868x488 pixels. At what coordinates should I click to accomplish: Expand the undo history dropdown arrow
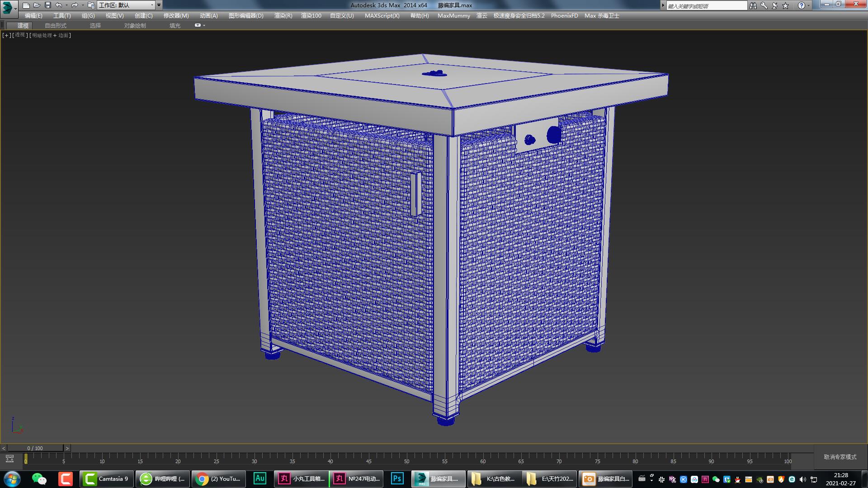pos(67,5)
